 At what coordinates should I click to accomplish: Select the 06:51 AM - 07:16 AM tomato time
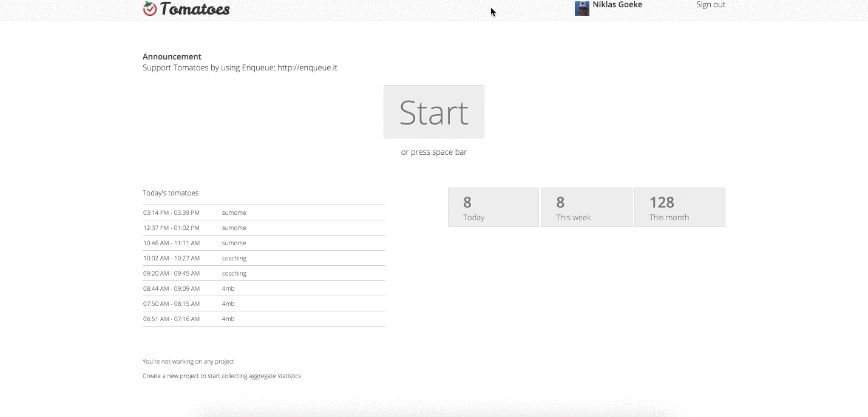tap(171, 319)
